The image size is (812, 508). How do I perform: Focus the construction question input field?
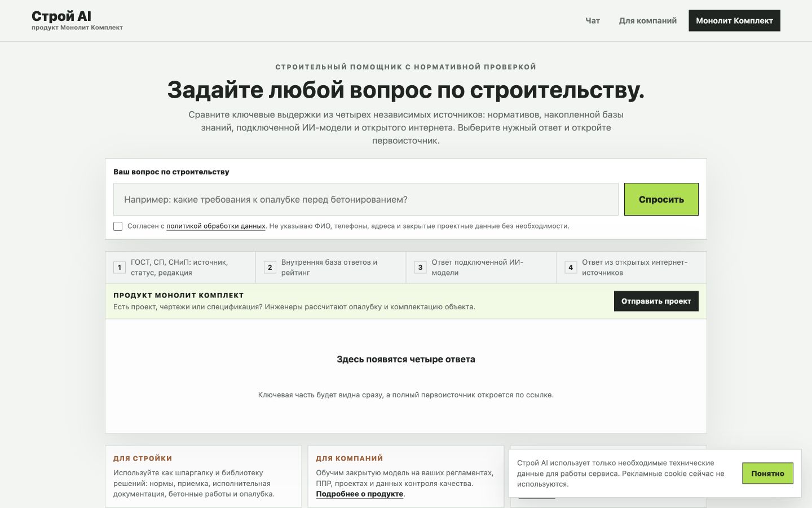366,199
